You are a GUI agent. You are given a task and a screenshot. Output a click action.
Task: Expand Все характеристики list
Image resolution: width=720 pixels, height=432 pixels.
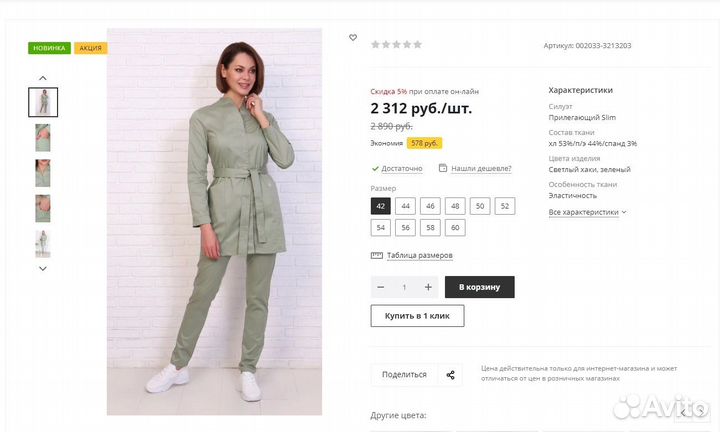587,212
